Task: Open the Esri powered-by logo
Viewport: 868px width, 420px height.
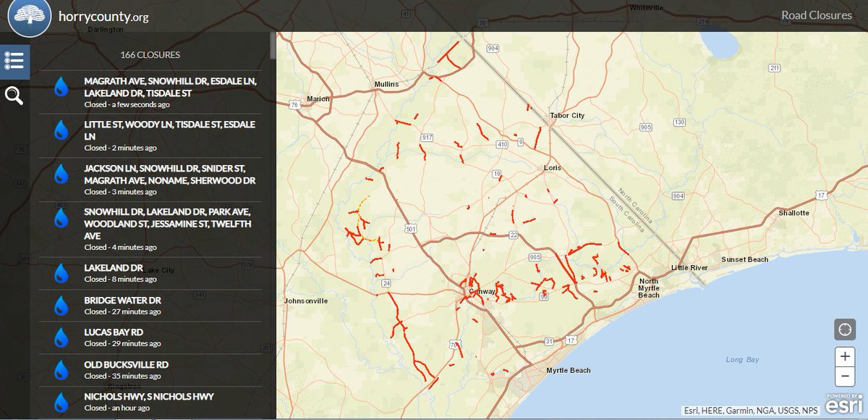Action: pos(845,406)
